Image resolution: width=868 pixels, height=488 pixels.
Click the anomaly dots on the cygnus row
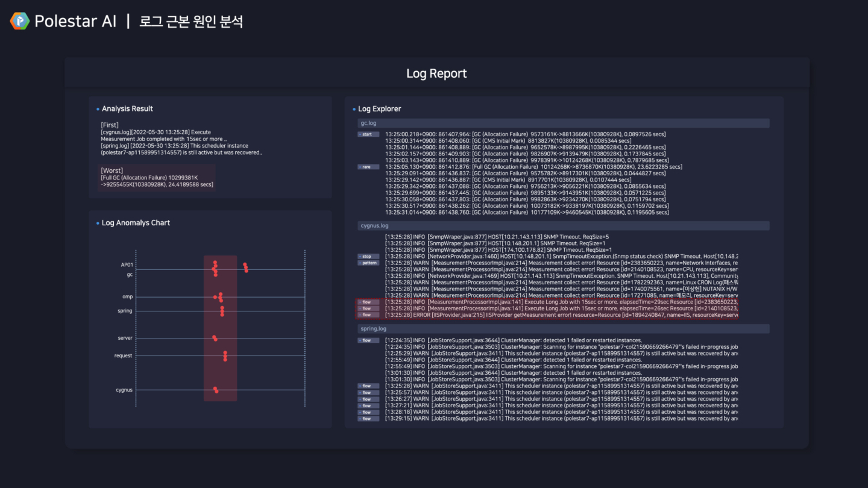[216, 390]
